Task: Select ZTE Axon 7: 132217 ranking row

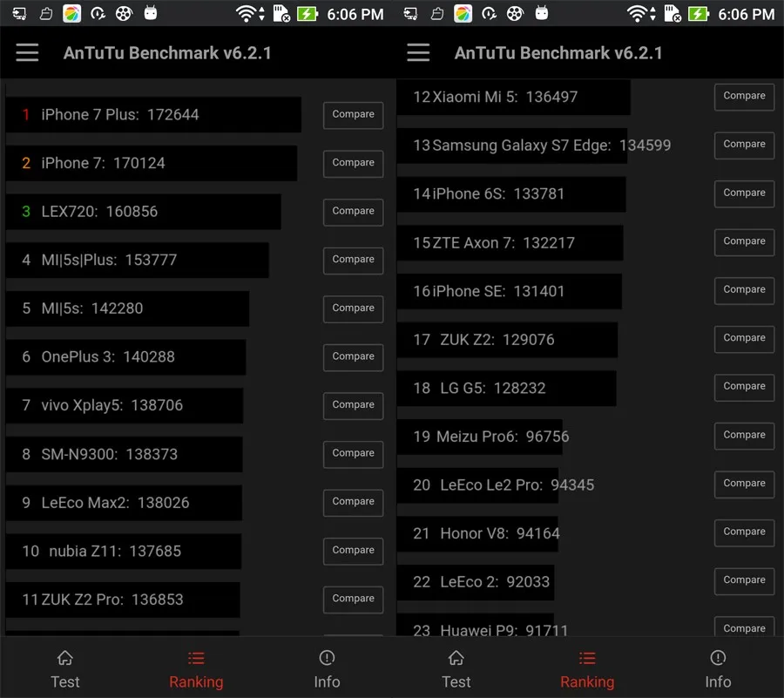Action: tap(510, 242)
